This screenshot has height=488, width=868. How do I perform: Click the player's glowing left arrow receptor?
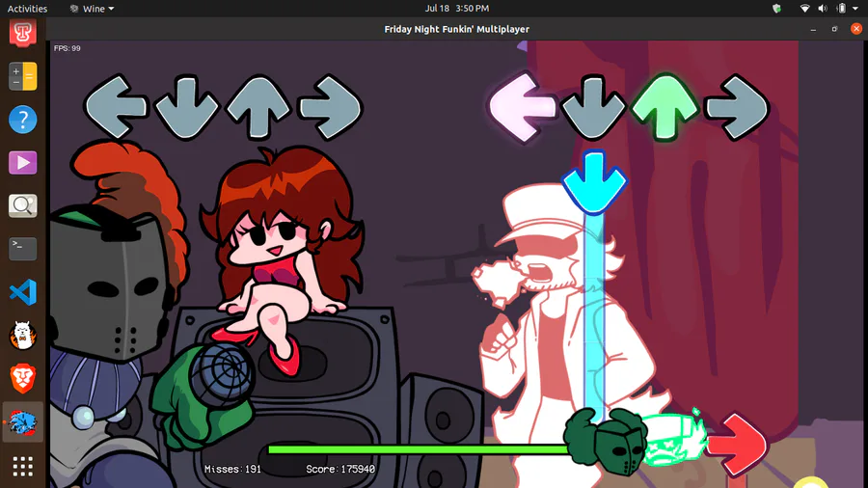pos(523,107)
